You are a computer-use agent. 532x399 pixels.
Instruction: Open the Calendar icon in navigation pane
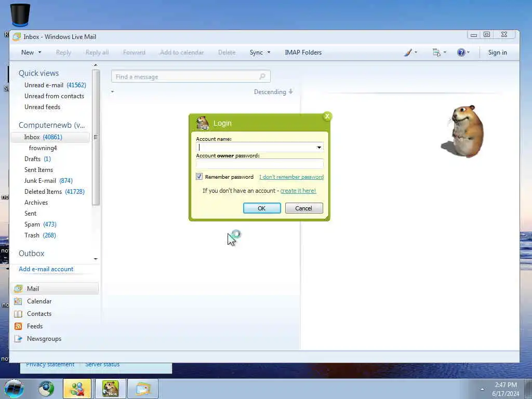click(18, 301)
